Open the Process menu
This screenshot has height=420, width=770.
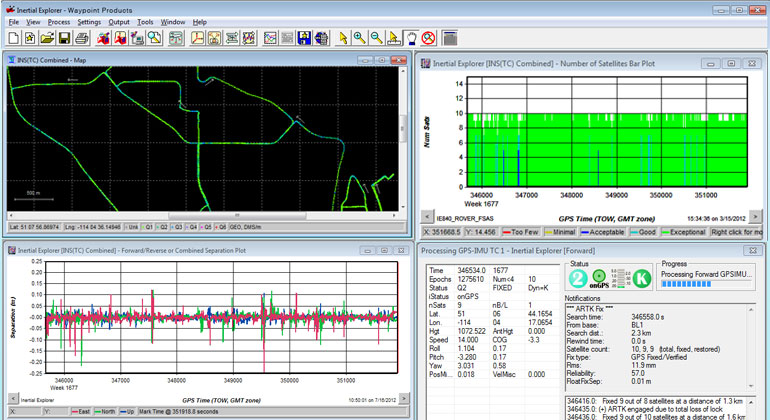pyautogui.click(x=59, y=22)
